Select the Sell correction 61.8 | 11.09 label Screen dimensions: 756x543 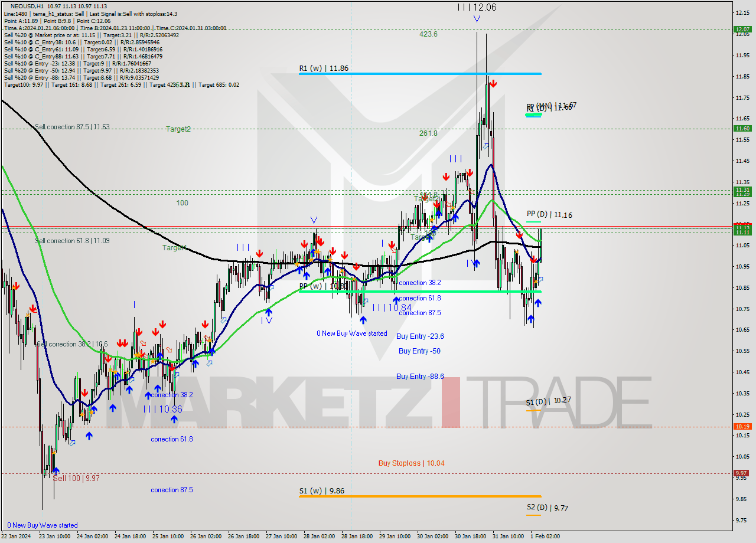pos(72,241)
